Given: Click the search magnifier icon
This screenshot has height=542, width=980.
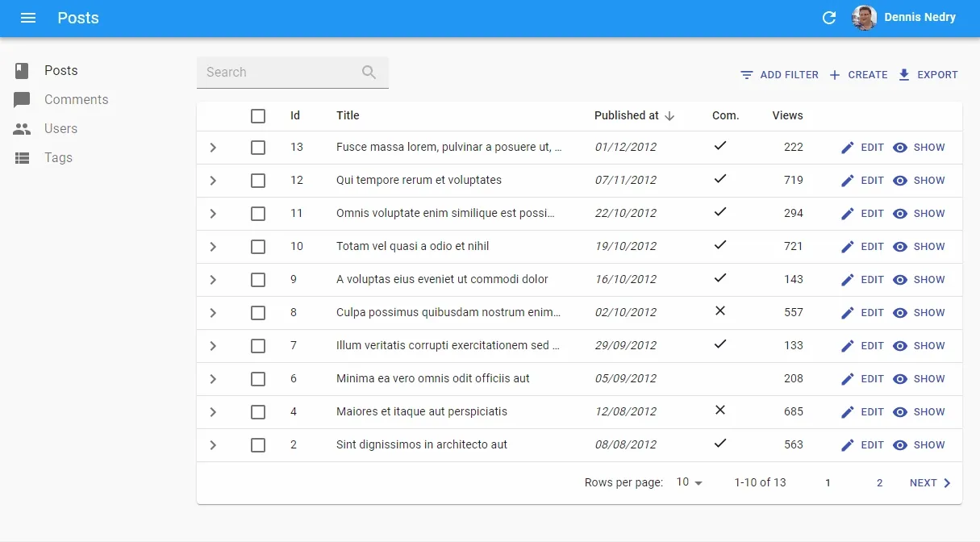Looking at the screenshot, I should (x=369, y=73).
